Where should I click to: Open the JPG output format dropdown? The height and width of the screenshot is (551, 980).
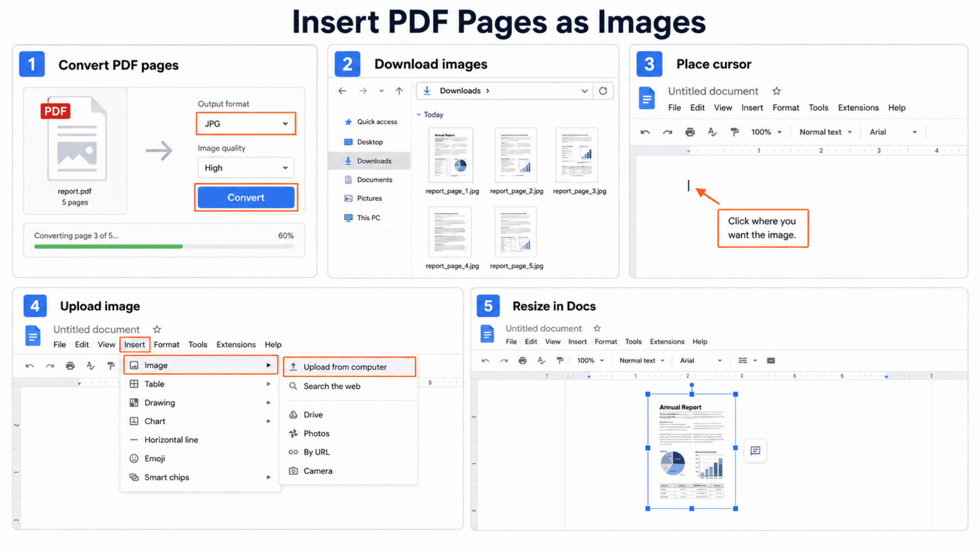tap(246, 123)
